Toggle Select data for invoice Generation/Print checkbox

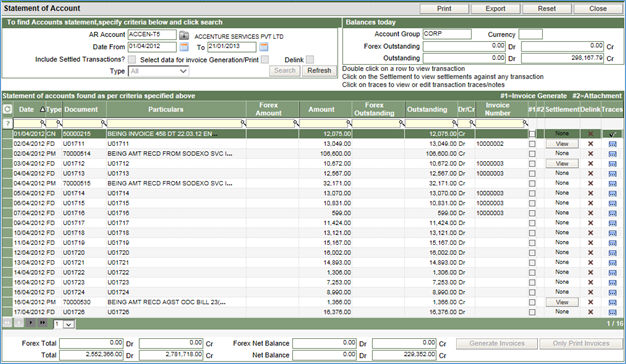(x=265, y=59)
